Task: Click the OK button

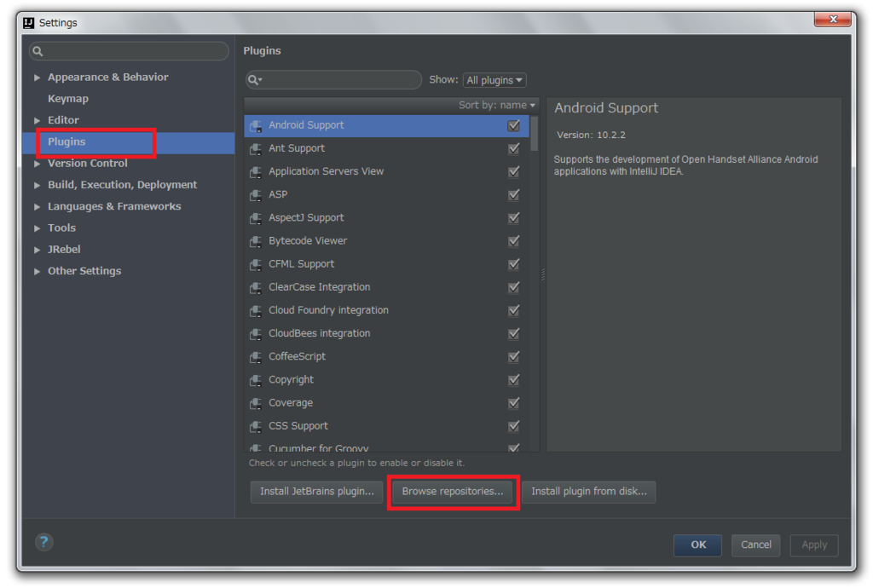Action: pyautogui.click(x=697, y=545)
